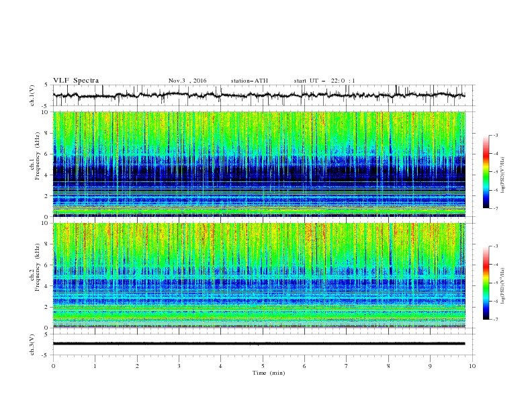Click the ch.2 spectrogram color bar
The image size is (532, 411).
486,283
